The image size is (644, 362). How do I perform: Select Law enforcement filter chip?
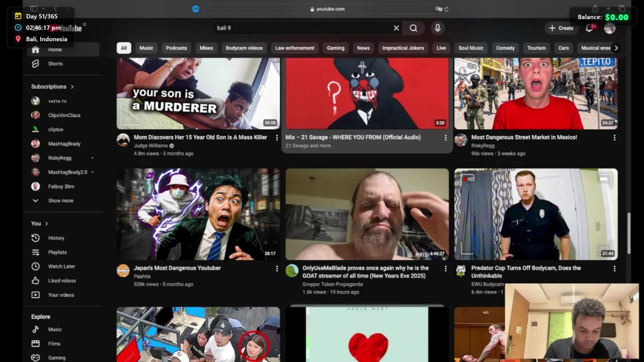point(295,48)
